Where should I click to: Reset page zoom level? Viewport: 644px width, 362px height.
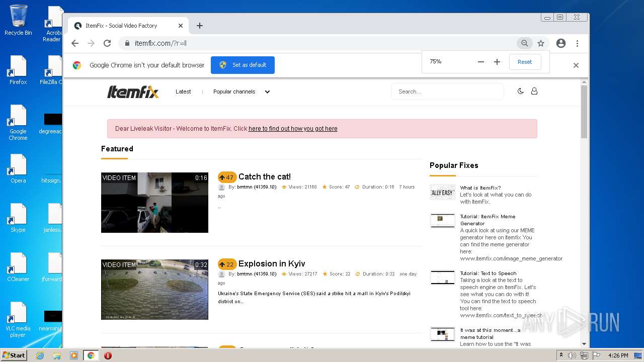click(x=525, y=62)
